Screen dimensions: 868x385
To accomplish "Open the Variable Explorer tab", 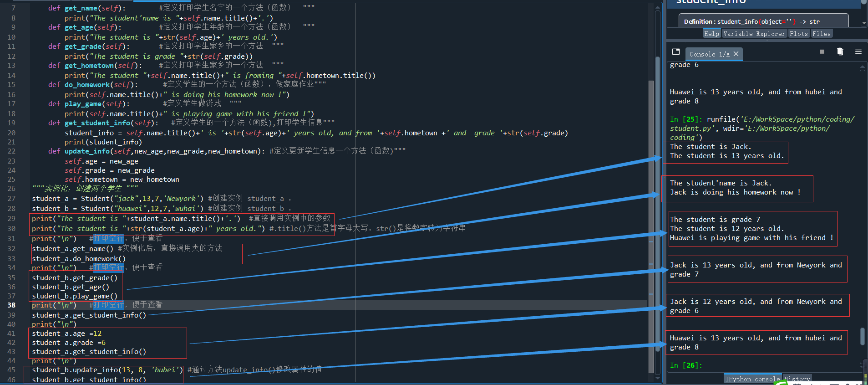I will click(x=754, y=34).
